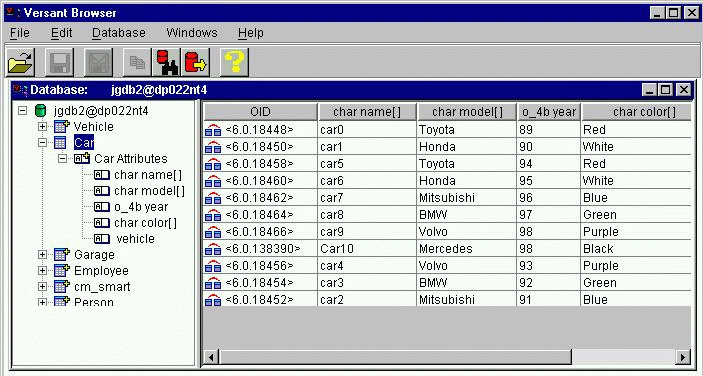
Task: Click the char color[] column header
Action: coord(637,112)
